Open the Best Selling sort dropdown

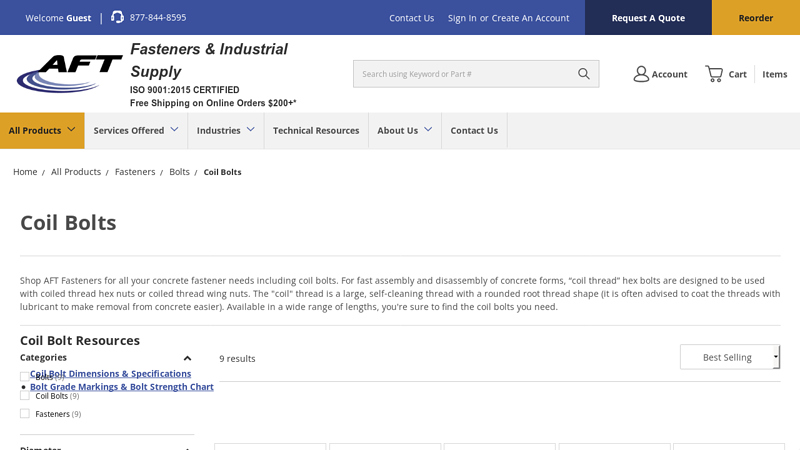(729, 357)
